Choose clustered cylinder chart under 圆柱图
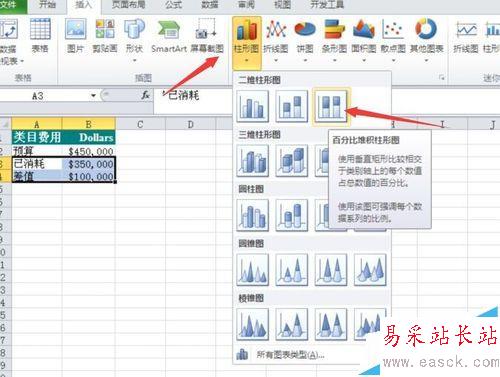500x377 pixels. coord(252,215)
